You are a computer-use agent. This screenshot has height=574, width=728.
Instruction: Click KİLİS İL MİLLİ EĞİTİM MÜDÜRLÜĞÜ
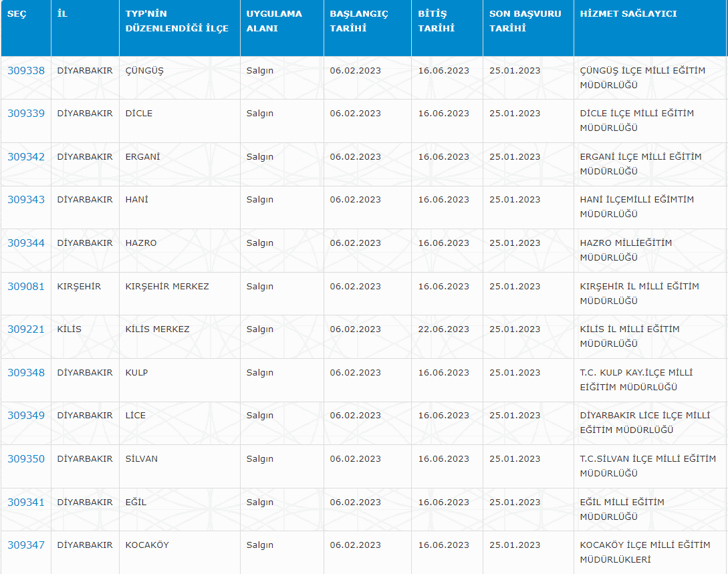coord(630,336)
